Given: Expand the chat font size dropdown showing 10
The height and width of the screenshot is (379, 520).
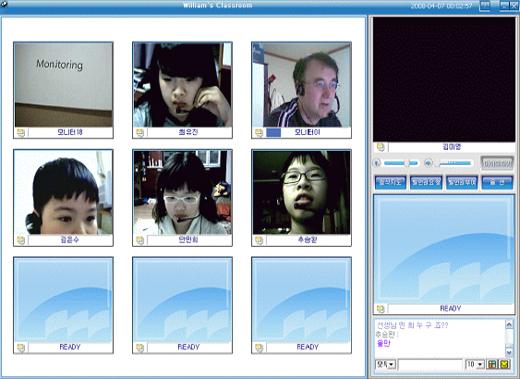Looking at the screenshot, I should (x=475, y=364).
